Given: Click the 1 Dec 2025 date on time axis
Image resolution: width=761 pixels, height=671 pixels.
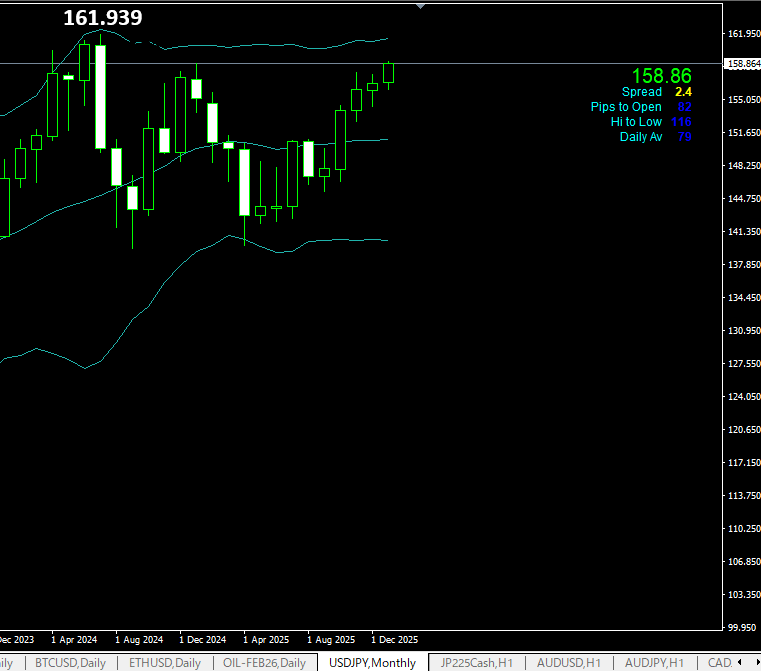Looking at the screenshot, I should tap(394, 639).
